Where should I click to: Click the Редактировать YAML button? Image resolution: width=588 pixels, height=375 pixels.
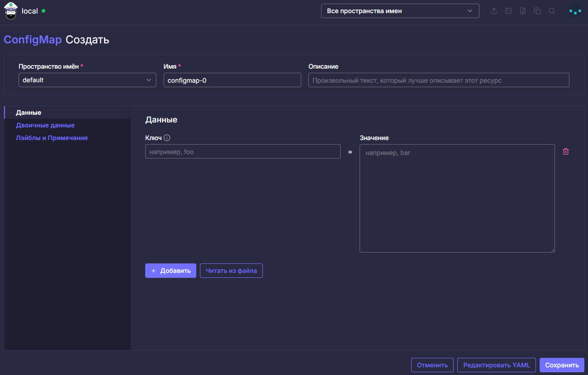497,365
